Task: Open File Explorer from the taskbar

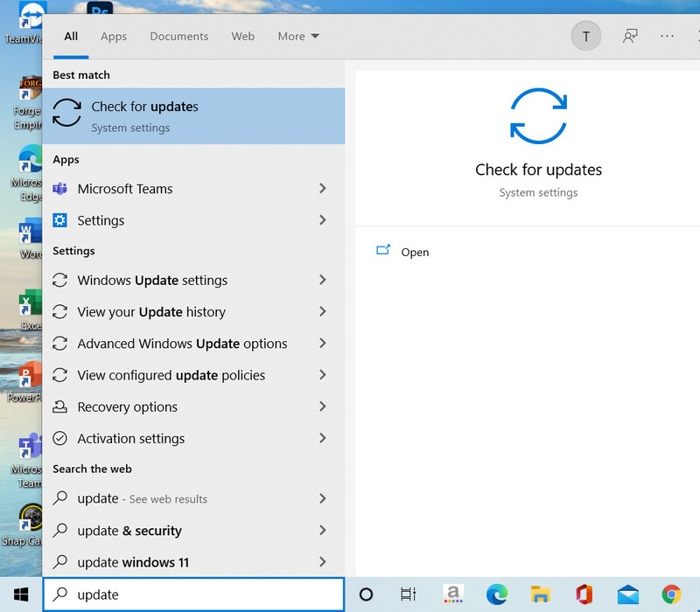Action: (540, 595)
